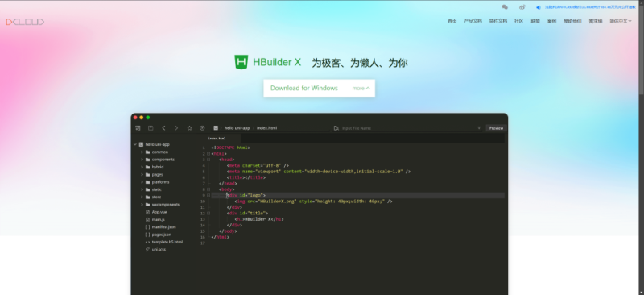Click Download for Windows button
The height and width of the screenshot is (295, 644).
[x=304, y=88]
